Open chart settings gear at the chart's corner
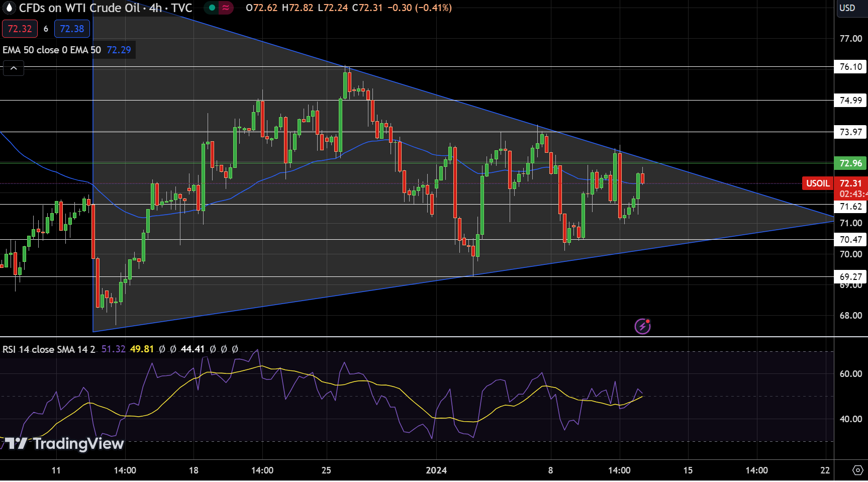Image resolution: width=868 pixels, height=482 pixels. pyautogui.click(x=857, y=470)
